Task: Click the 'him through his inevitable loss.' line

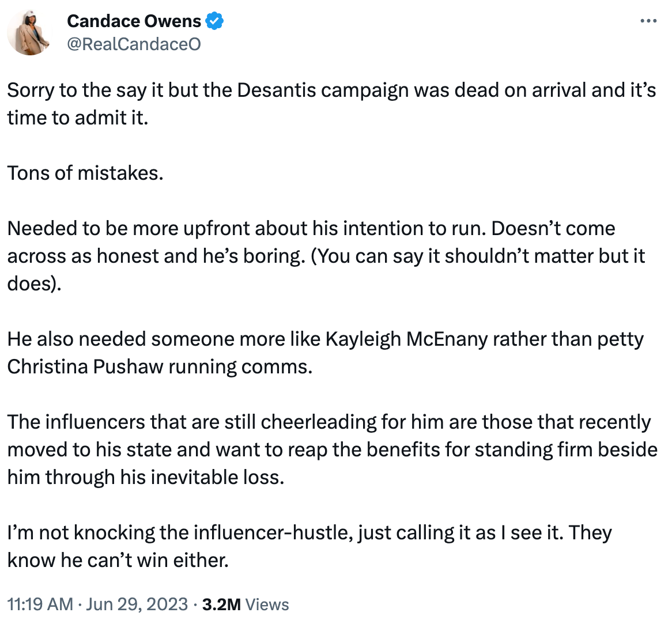Action: 146,477
